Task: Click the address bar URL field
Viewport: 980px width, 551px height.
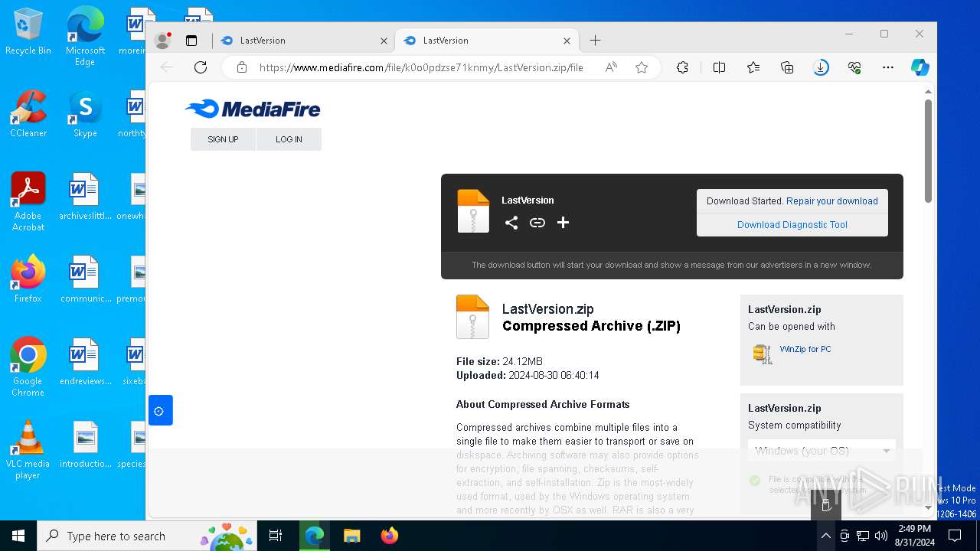Action: coord(421,67)
